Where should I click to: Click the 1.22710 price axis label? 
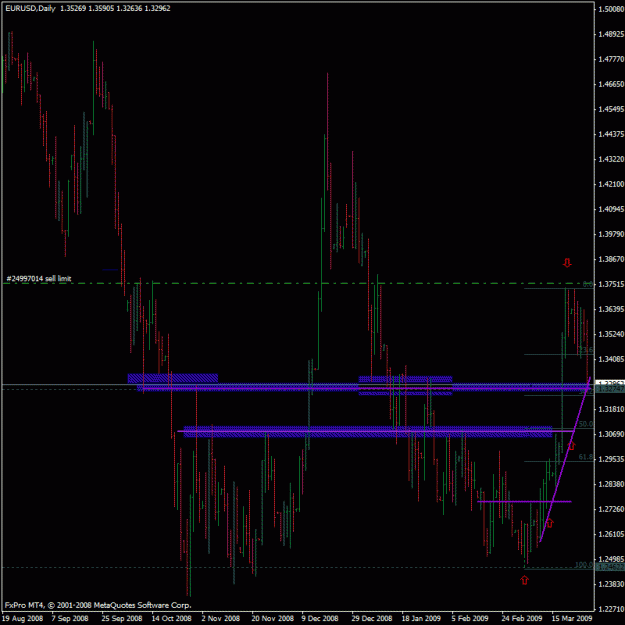coord(611,609)
